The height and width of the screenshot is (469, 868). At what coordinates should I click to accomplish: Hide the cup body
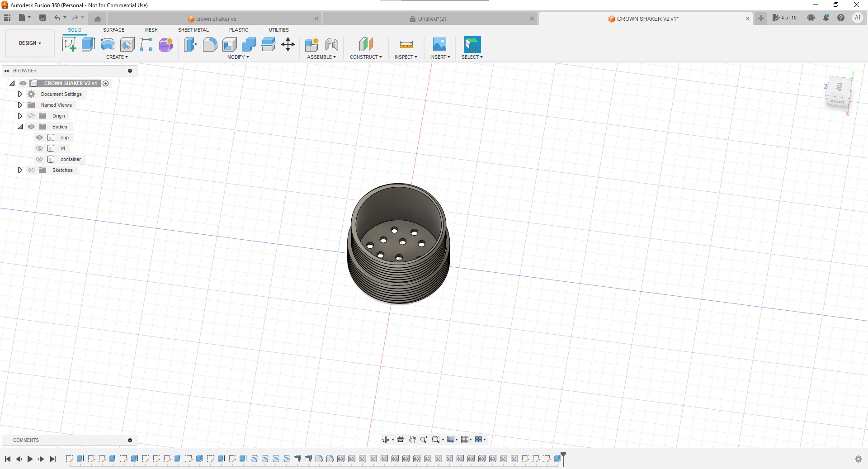(x=39, y=137)
